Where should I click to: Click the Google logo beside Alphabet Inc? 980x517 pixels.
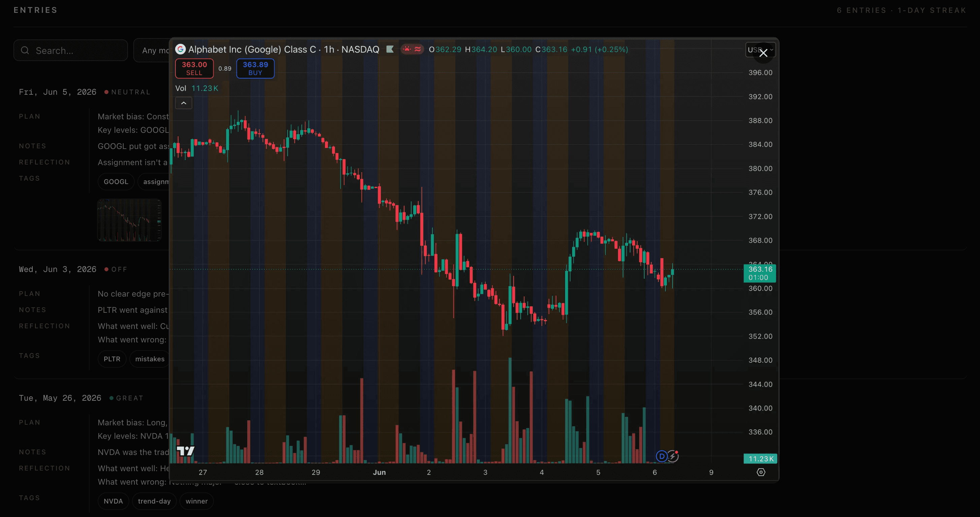pyautogui.click(x=180, y=50)
